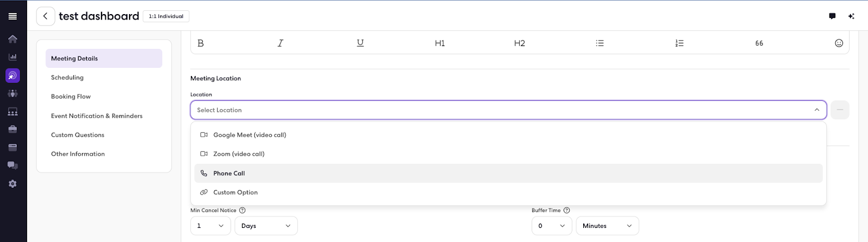Image resolution: width=868 pixels, height=242 pixels.
Task: Open the Days unit dropdown
Action: point(266,226)
